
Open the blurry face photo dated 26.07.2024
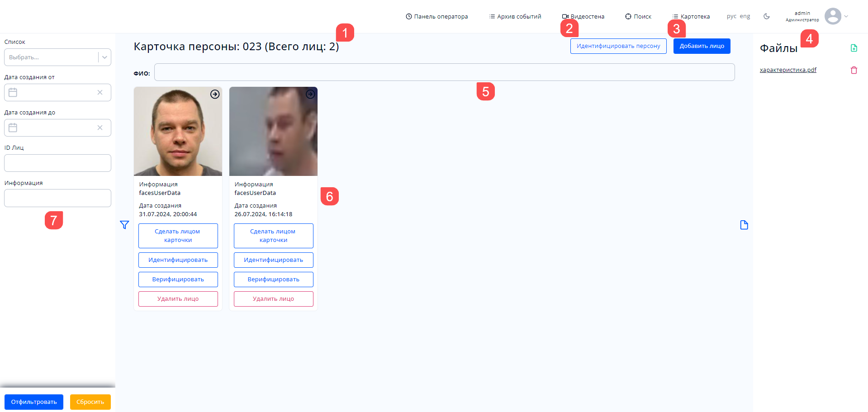tap(273, 131)
